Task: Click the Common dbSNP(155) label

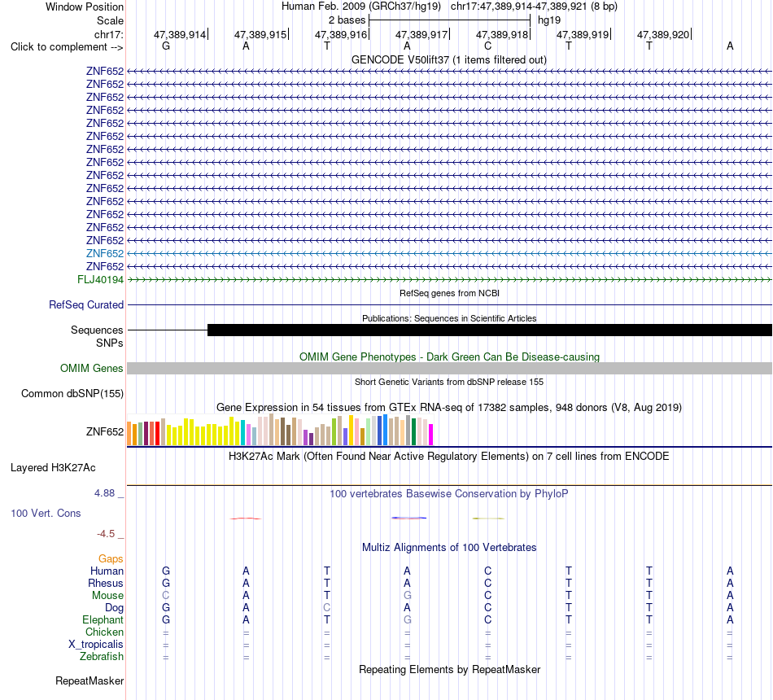Action: point(72,394)
